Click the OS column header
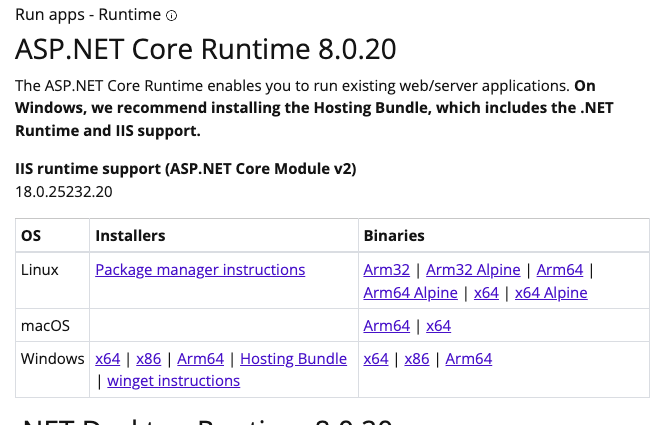 point(31,236)
